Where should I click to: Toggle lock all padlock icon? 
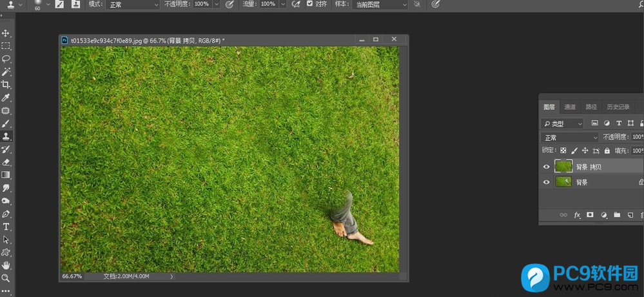pos(607,150)
